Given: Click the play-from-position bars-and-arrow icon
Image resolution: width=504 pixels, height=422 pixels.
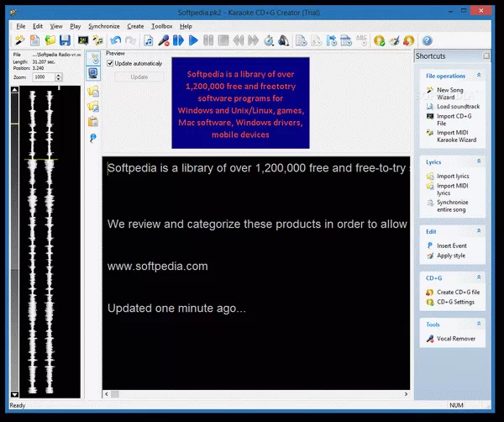Looking at the screenshot, I should pyautogui.click(x=178, y=40).
